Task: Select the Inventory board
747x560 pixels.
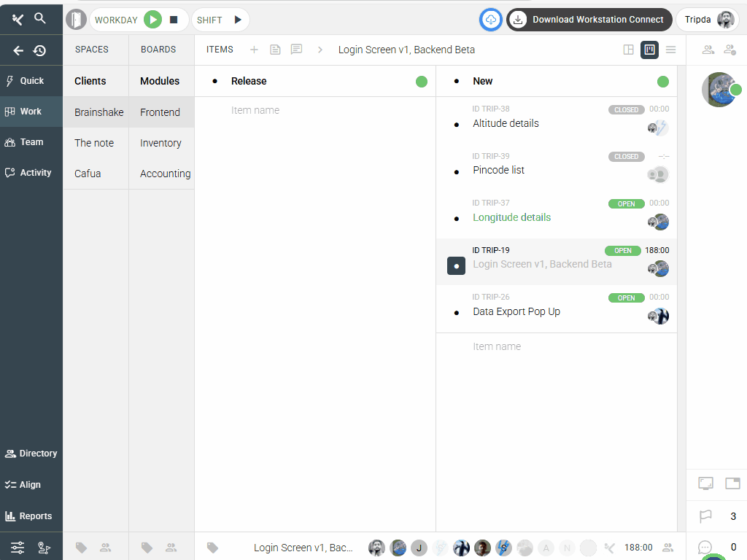Action: (x=160, y=143)
